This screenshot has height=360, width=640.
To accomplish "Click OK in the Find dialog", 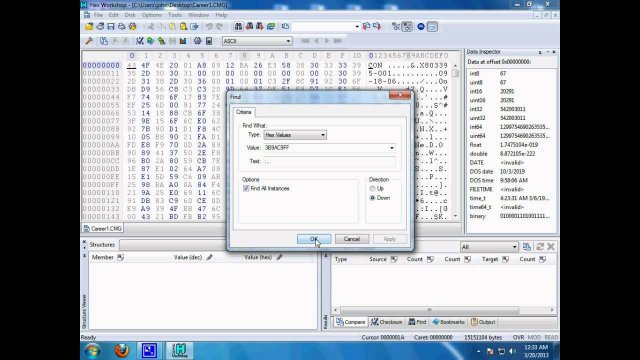I will pyautogui.click(x=314, y=239).
